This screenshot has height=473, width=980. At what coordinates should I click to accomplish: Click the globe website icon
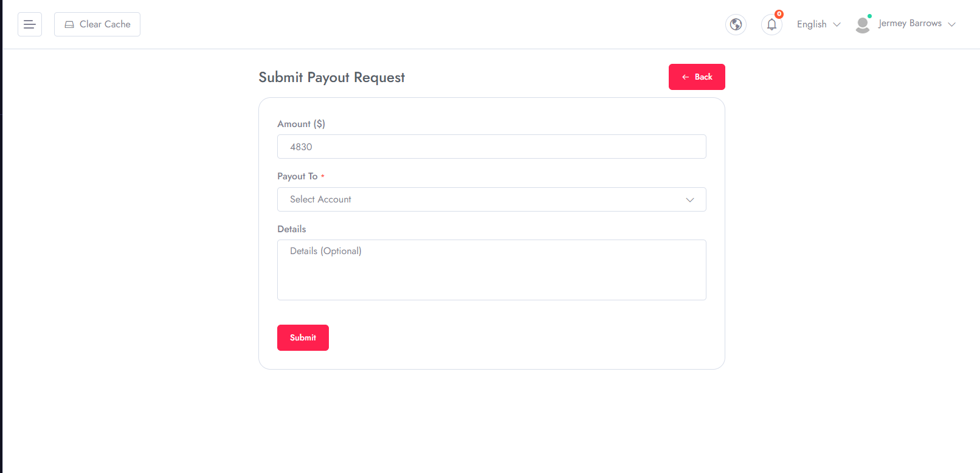pos(736,24)
